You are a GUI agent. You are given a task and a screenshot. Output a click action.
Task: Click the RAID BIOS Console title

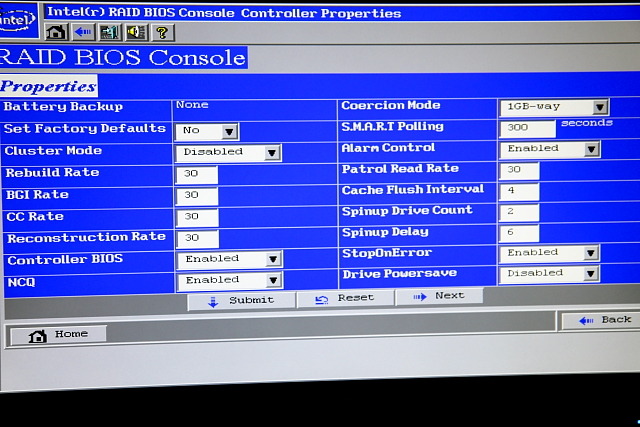123,57
